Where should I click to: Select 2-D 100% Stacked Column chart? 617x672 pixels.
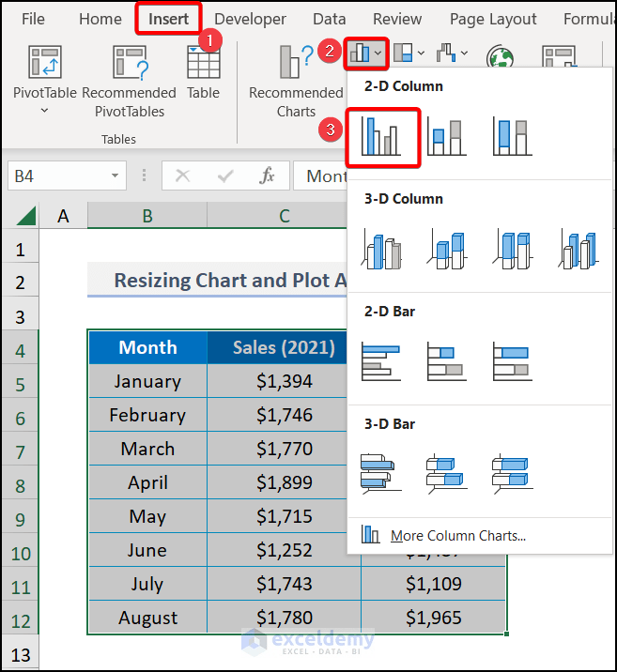(x=513, y=137)
